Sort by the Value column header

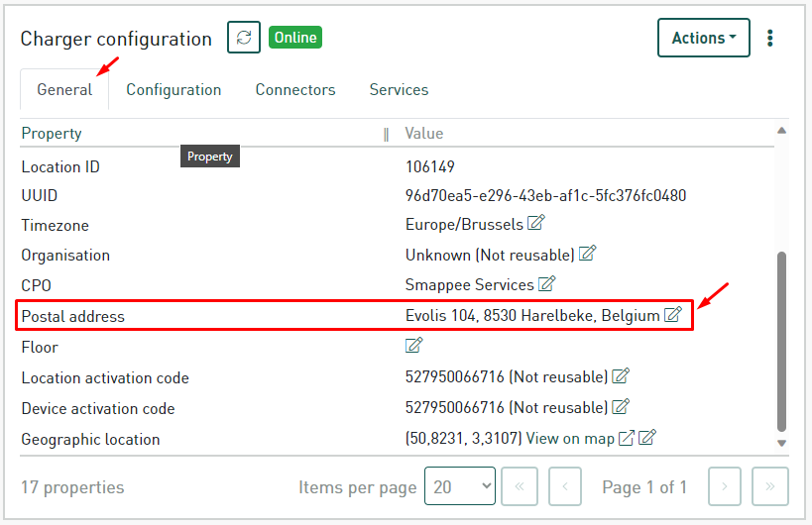423,134
